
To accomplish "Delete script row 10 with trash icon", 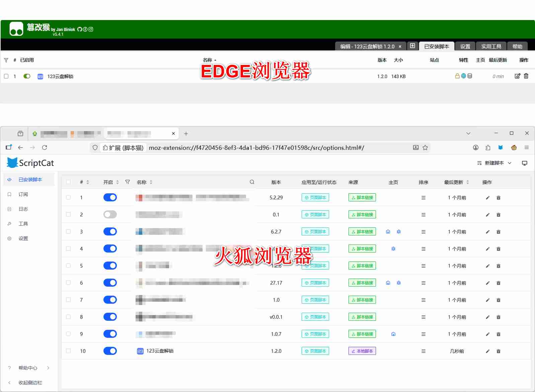I will (x=499, y=351).
